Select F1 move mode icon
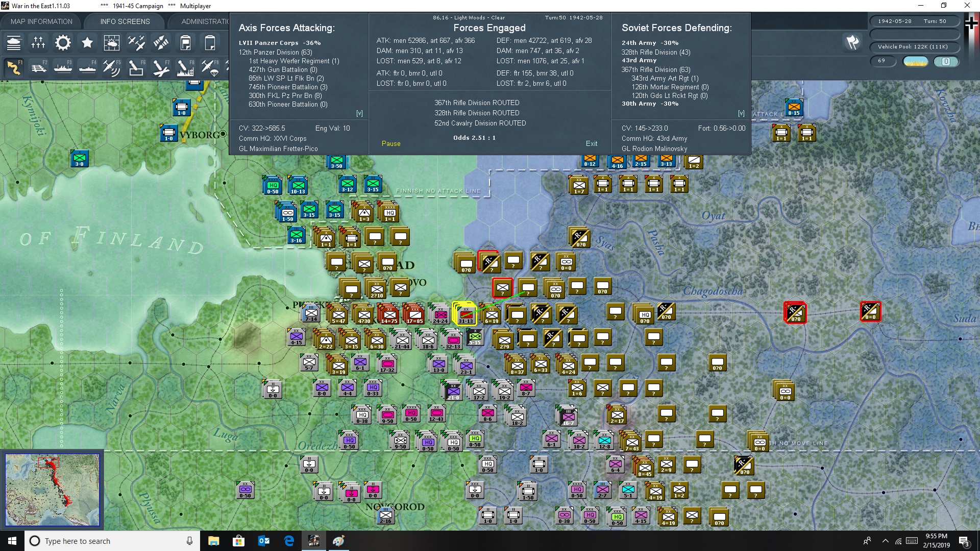 pyautogui.click(x=14, y=67)
